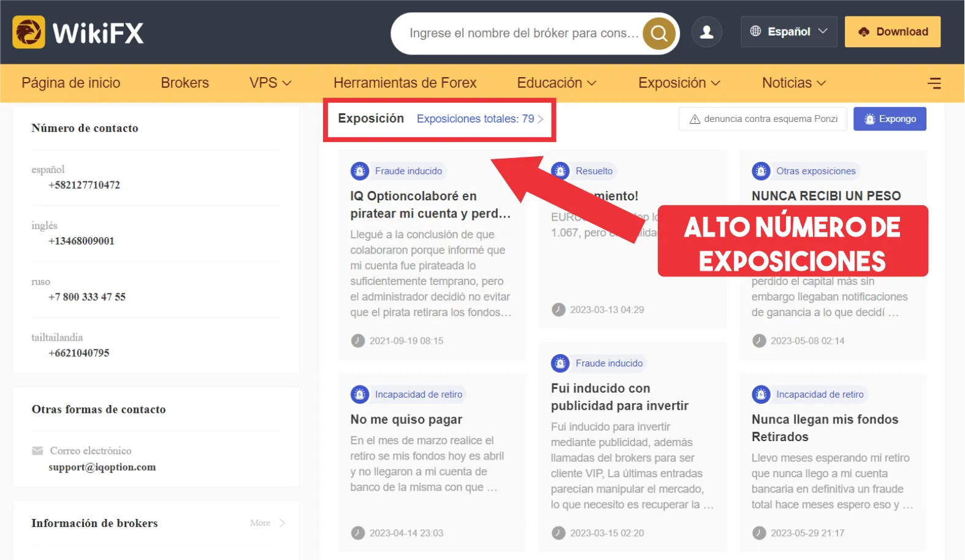Click support@iqoption.com email address
The width and height of the screenshot is (965, 560).
(x=102, y=467)
